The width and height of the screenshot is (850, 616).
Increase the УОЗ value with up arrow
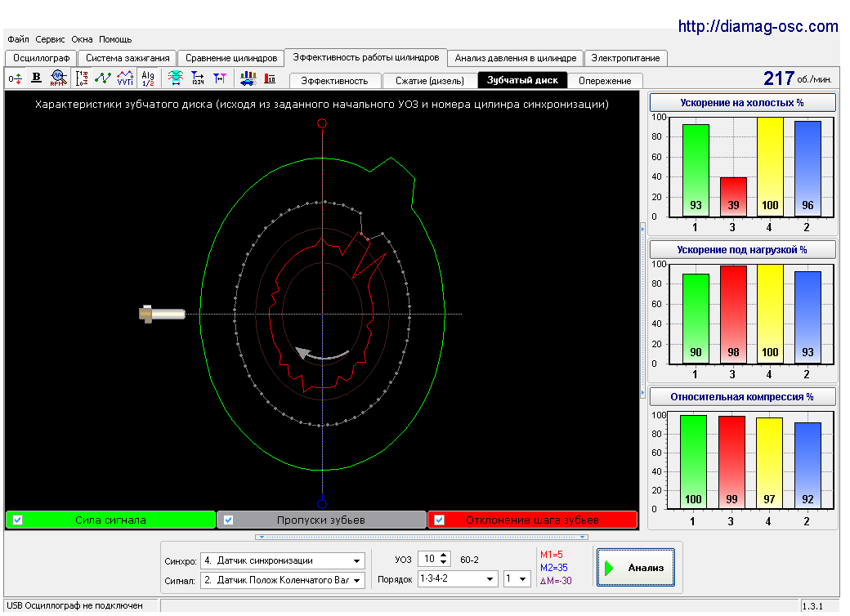(444, 556)
